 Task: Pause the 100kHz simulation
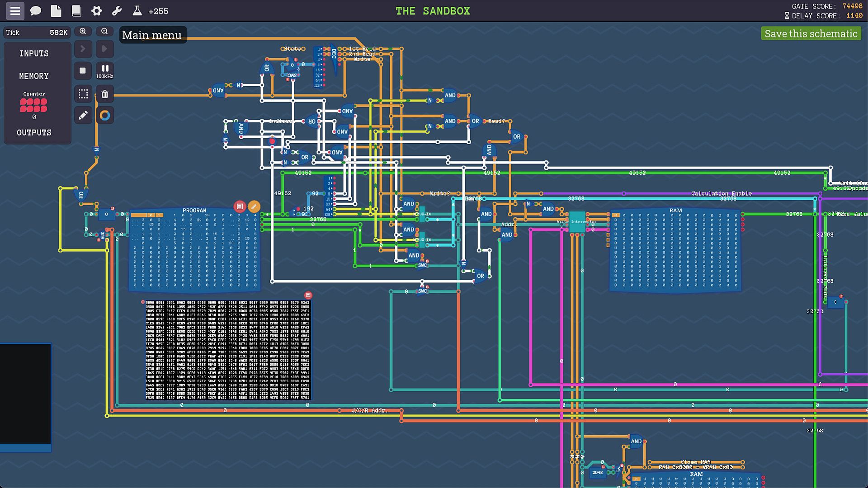click(x=105, y=70)
